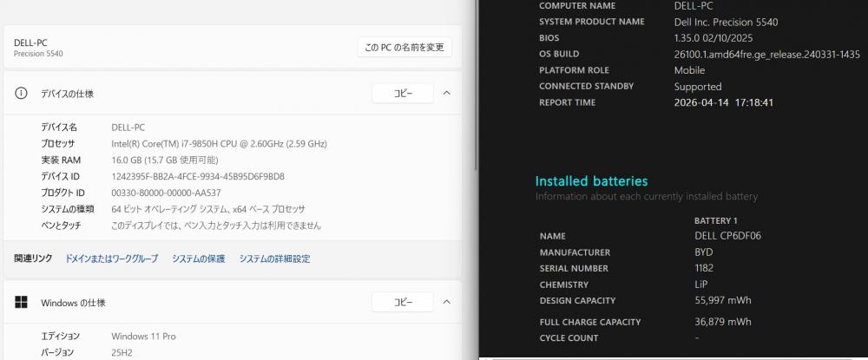868x360 pixels.
Task: Click the Windows logo icon beside Windows の仕様
Action: (21, 303)
